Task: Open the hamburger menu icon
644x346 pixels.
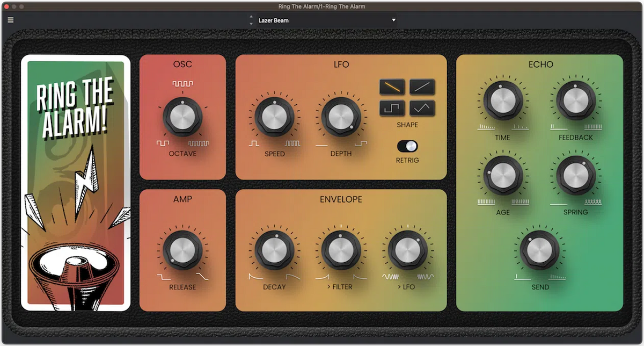Action: click(x=11, y=20)
